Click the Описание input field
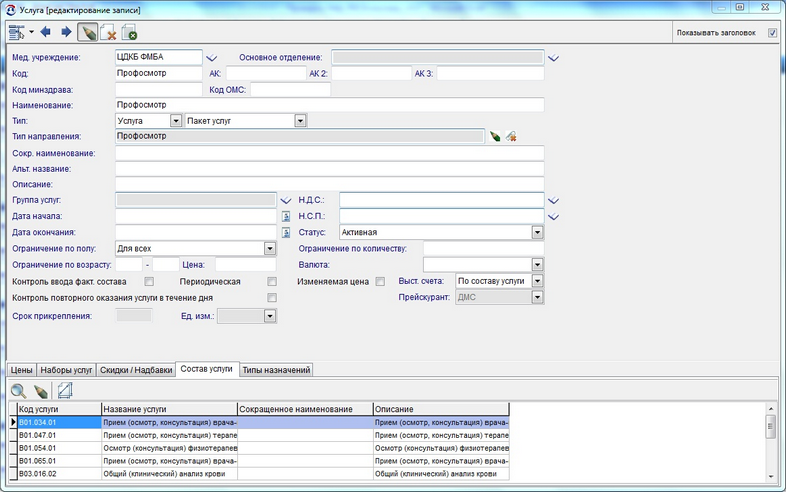786x492 pixels. click(x=329, y=184)
